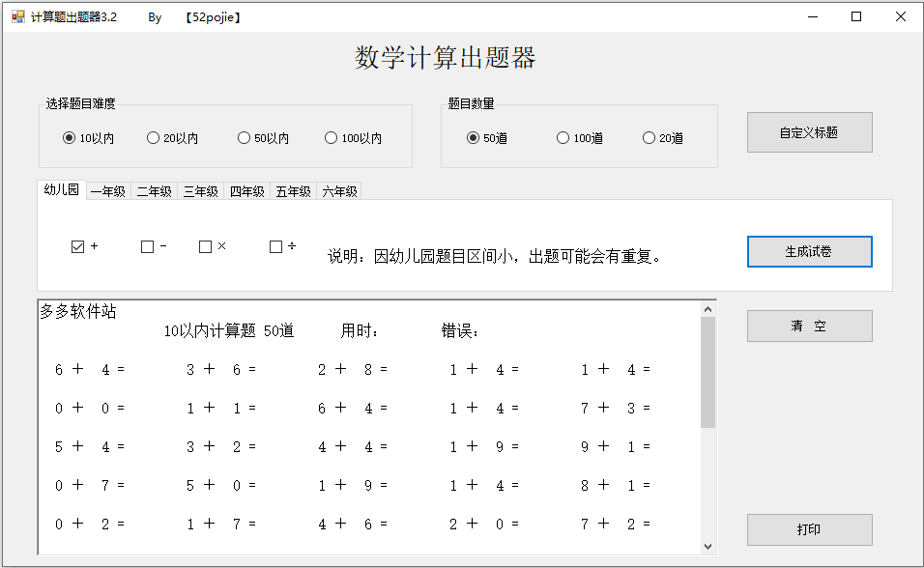Image resolution: width=924 pixels, height=568 pixels.
Task: Click the 错误: label in output
Action: point(460,330)
